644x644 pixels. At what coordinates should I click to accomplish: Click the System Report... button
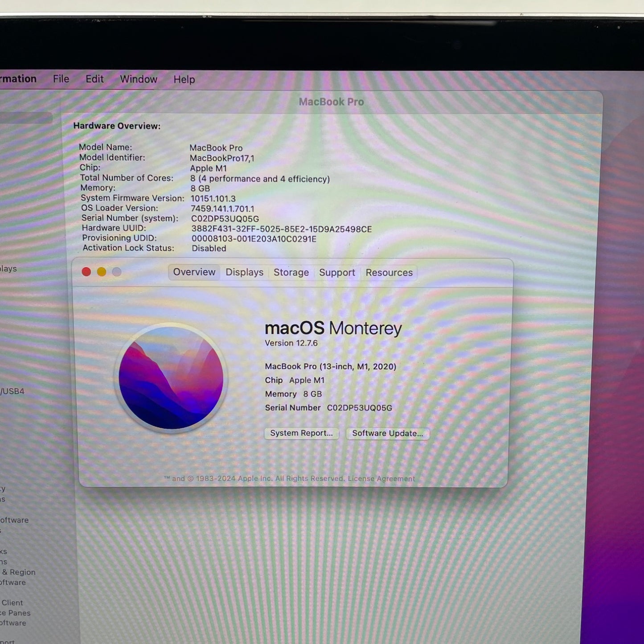click(x=301, y=433)
